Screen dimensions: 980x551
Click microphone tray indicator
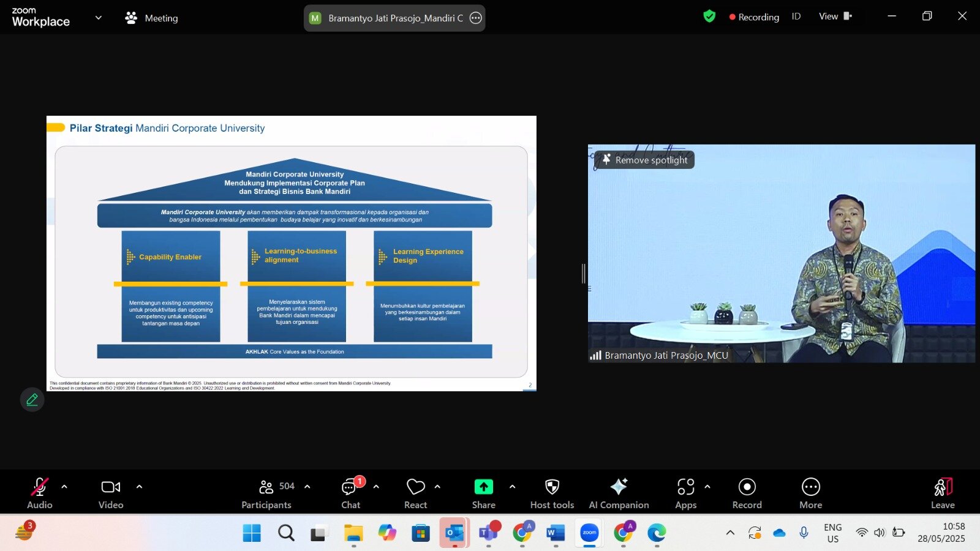(x=804, y=533)
